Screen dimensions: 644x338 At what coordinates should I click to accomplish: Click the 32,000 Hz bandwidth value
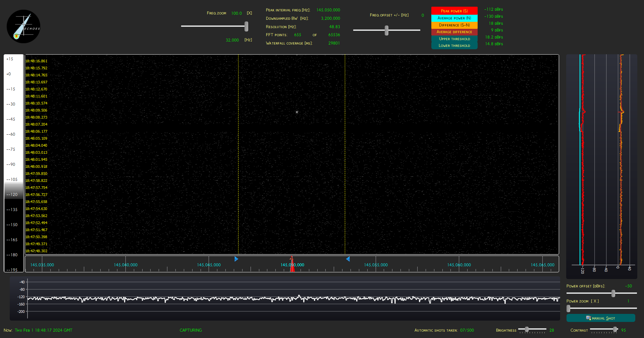click(232, 40)
